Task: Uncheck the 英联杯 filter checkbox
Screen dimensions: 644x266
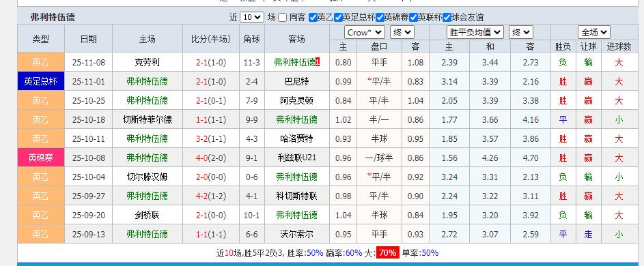Action: coord(414,18)
